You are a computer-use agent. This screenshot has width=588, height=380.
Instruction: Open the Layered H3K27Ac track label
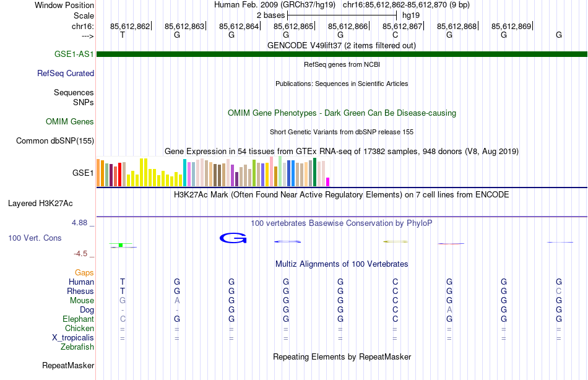pos(40,204)
